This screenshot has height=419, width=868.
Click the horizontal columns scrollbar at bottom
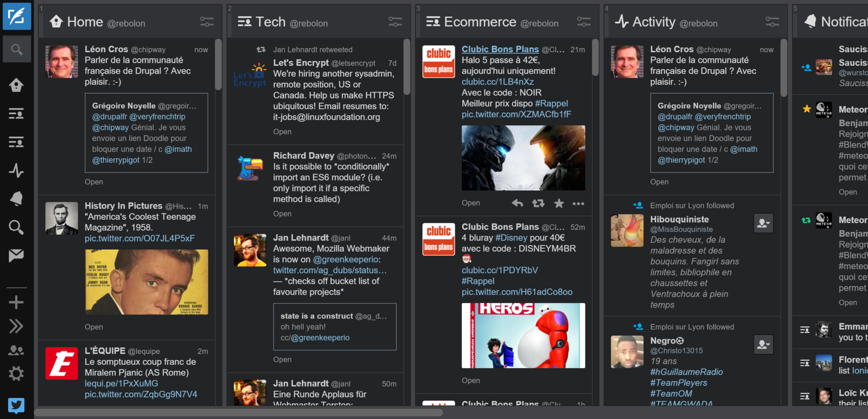click(x=239, y=412)
